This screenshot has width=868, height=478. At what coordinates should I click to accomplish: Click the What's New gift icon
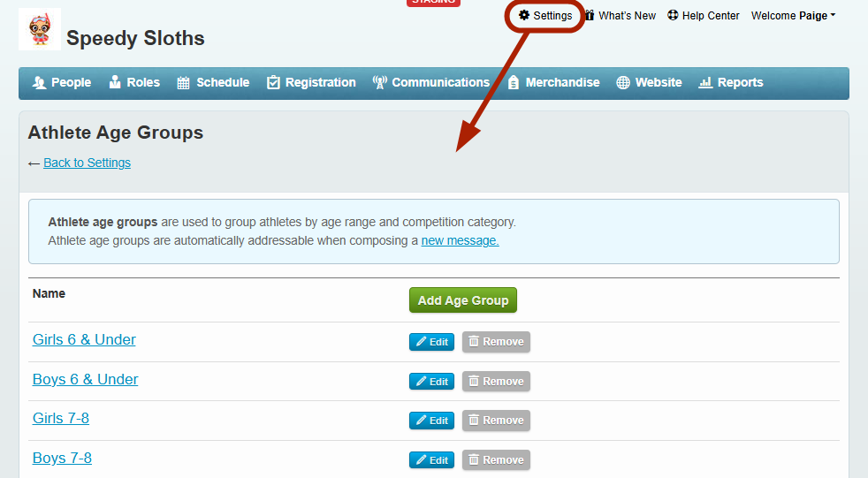point(590,16)
